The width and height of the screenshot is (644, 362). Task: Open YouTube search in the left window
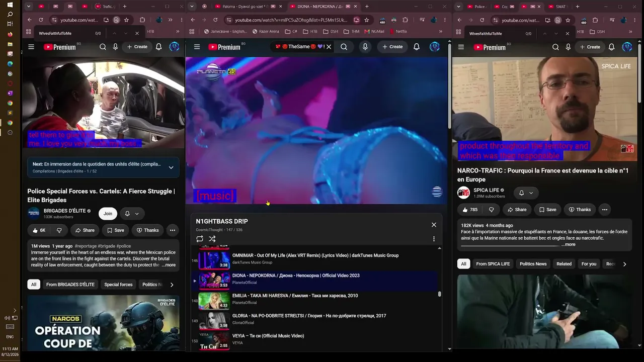click(x=103, y=47)
